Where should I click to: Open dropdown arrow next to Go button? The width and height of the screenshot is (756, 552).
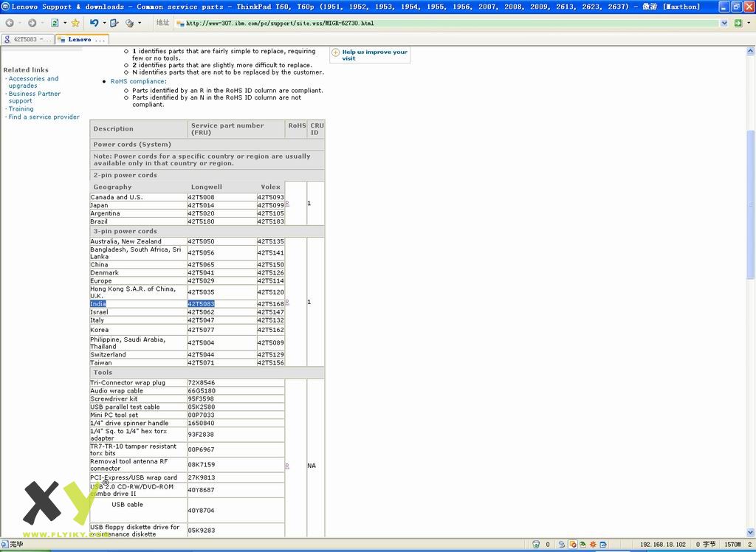coord(748,23)
